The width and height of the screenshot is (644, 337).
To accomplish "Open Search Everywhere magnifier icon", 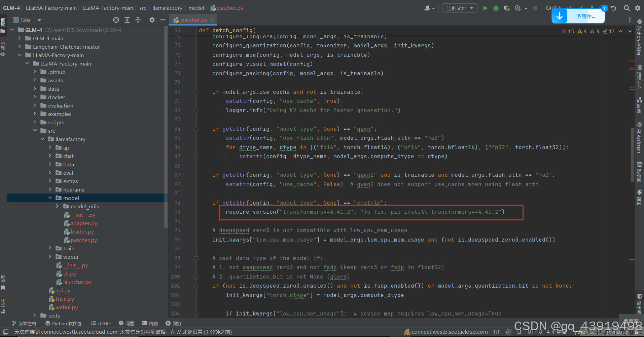I will coord(627,8).
